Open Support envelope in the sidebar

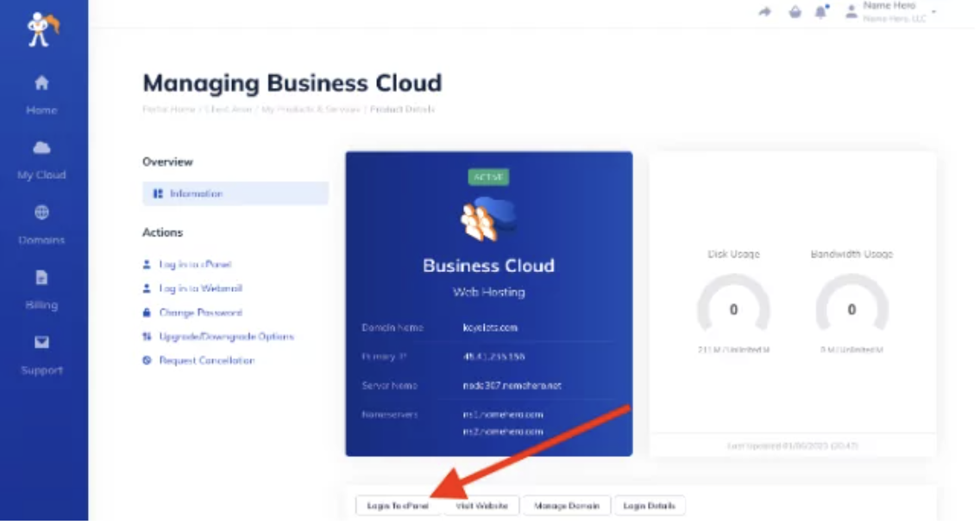42,342
